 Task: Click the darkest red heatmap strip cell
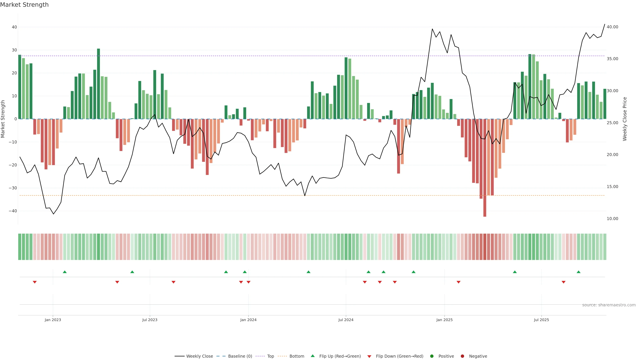coord(485,247)
